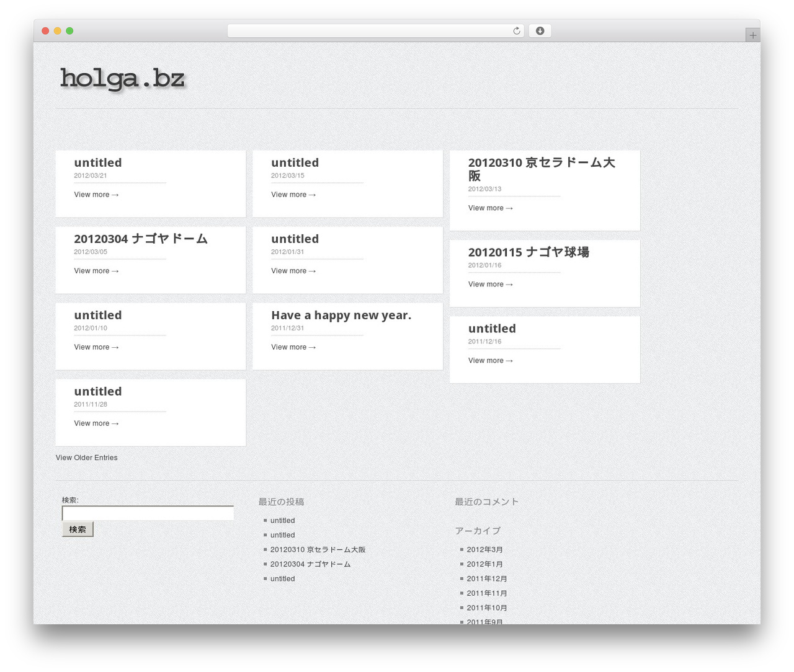Image resolution: width=794 pixels, height=672 pixels.
Task: Click the 最近のコメント heading
Action: click(x=486, y=502)
